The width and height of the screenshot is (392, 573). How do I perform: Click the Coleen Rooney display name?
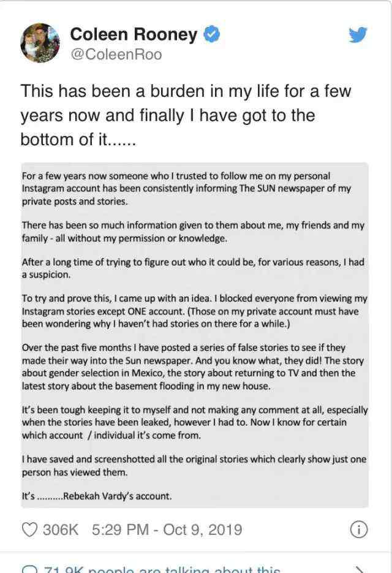(x=134, y=34)
